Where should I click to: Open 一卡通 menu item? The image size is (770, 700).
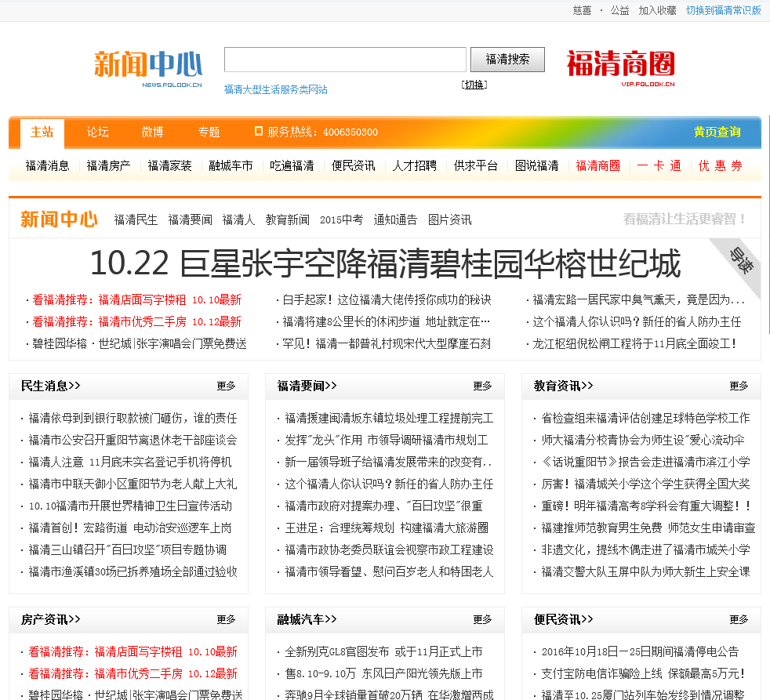click(659, 166)
